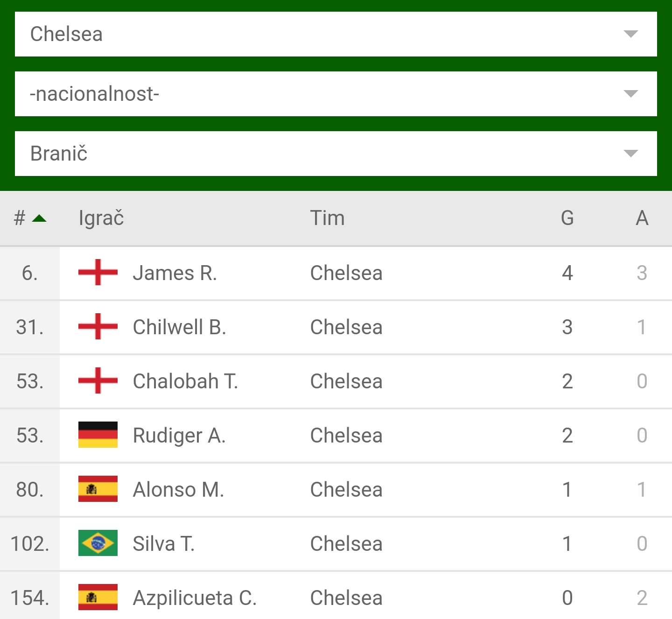Sort table by A assists column

coord(642,218)
